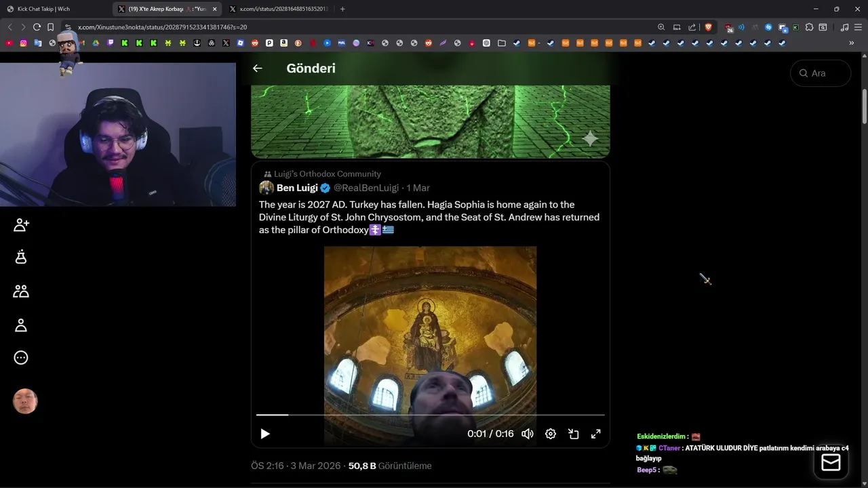Toggle fullscreen on the video player
Image resolution: width=868 pixels, height=488 pixels.
pyautogui.click(x=596, y=434)
